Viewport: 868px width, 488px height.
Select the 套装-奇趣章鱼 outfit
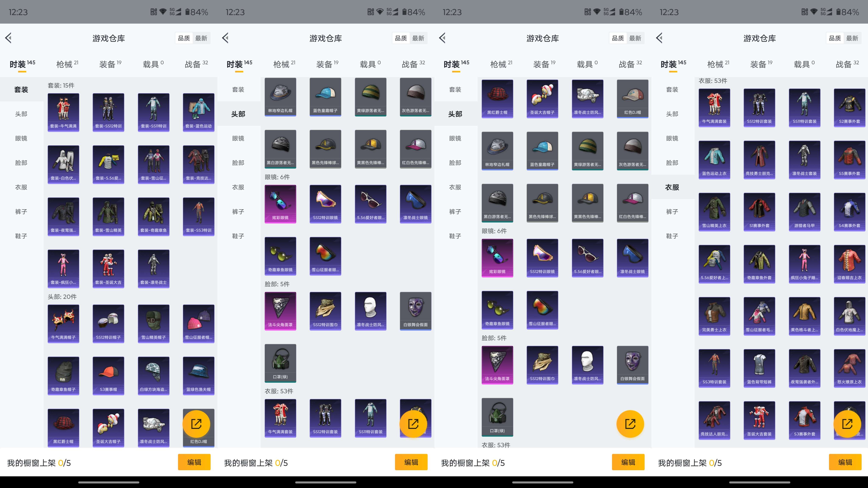pyautogui.click(x=154, y=216)
